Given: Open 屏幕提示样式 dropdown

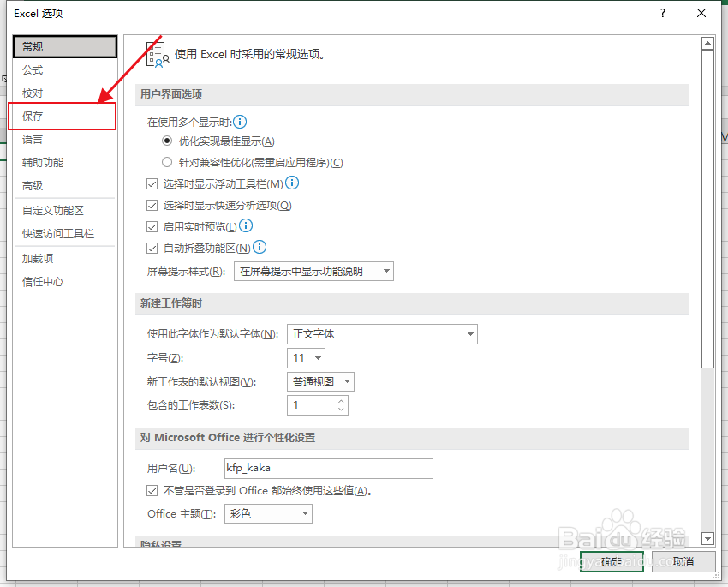Looking at the screenshot, I should [x=313, y=271].
